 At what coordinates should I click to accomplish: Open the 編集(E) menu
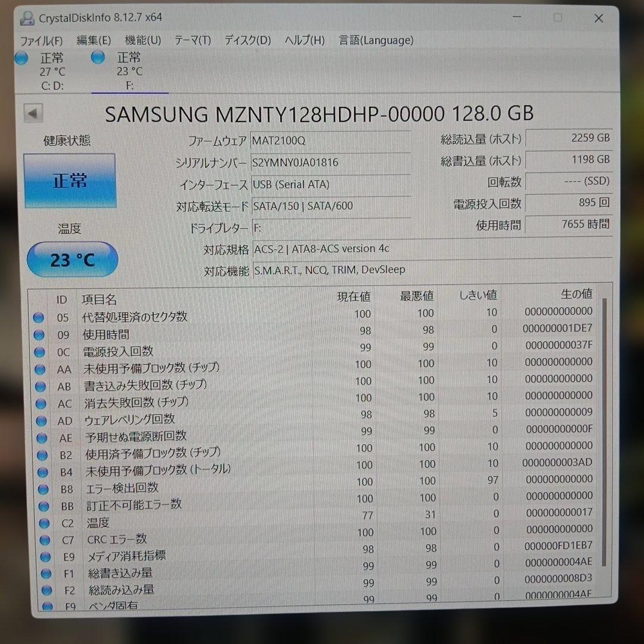tap(92, 40)
